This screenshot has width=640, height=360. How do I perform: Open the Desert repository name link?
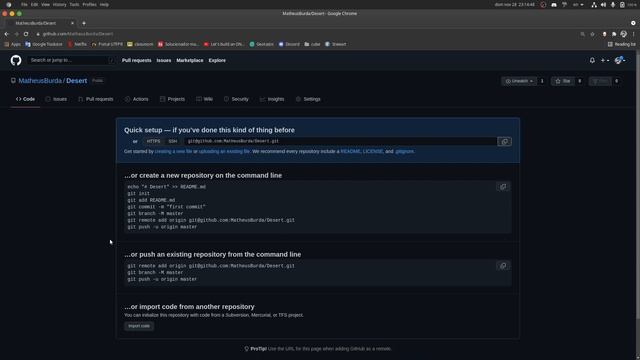coord(77,81)
